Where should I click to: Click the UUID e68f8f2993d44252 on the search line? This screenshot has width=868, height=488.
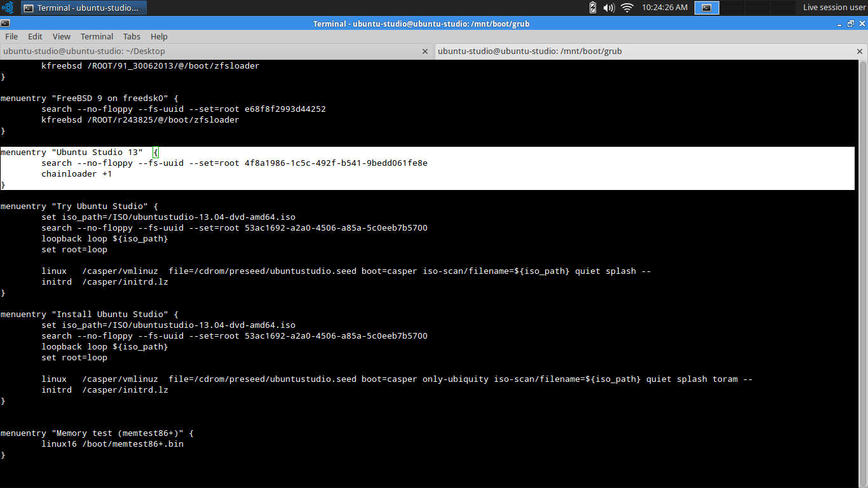pyautogui.click(x=285, y=109)
